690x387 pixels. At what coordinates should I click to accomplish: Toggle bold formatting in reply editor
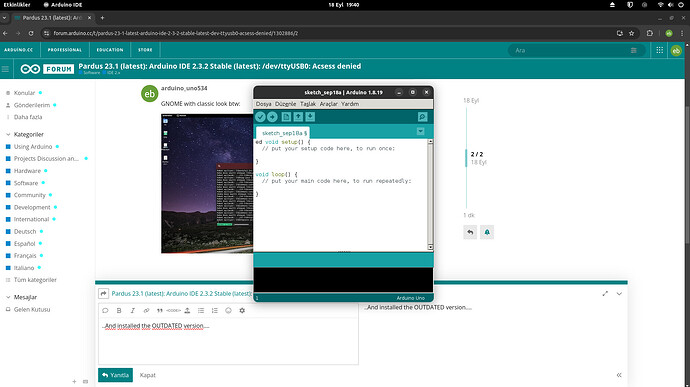(x=119, y=310)
